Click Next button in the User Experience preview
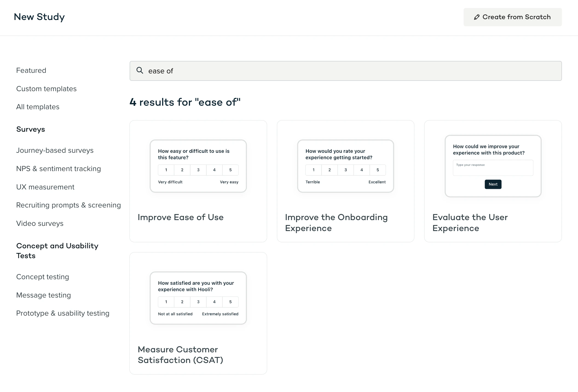The height and width of the screenshot is (392, 578). (x=493, y=184)
